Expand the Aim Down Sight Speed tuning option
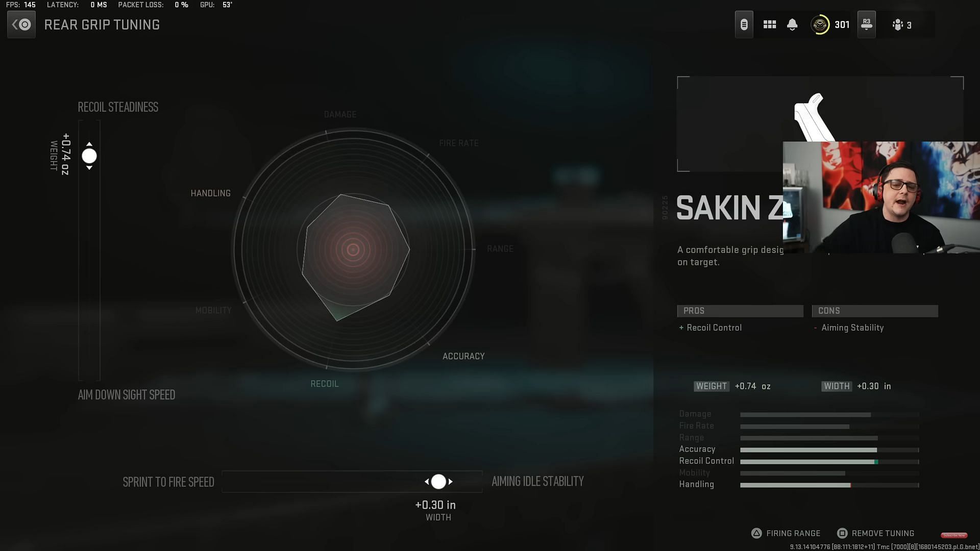The image size is (980, 551). click(x=126, y=395)
